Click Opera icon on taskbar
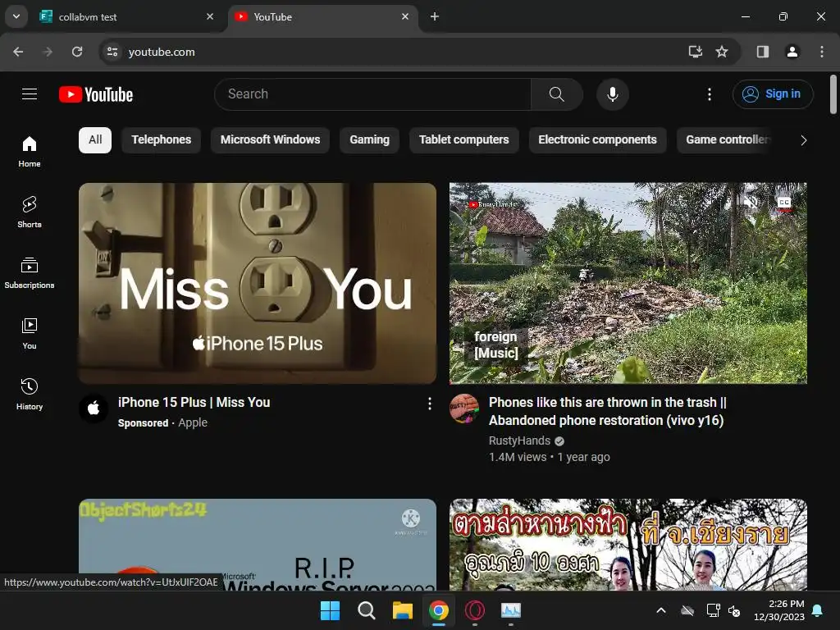Image resolution: width=840 pixels, height=630 pixels. click(475, 610)
